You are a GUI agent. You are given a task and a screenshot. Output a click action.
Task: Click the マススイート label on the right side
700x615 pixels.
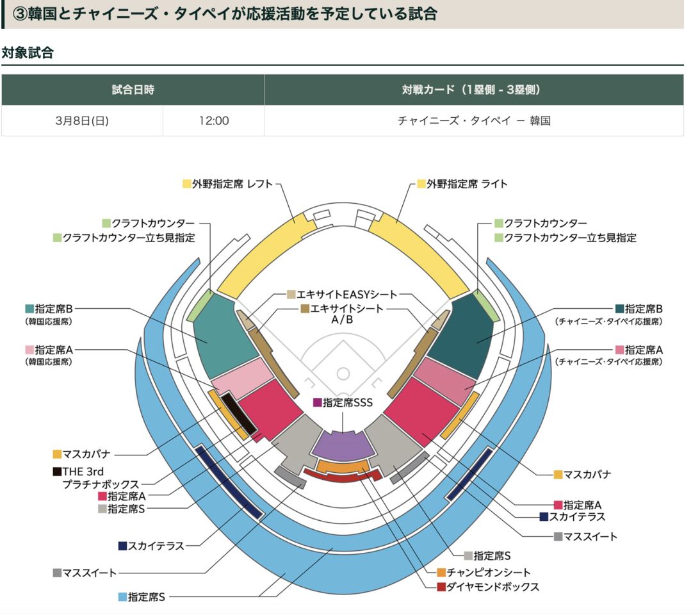click(590, 536)
